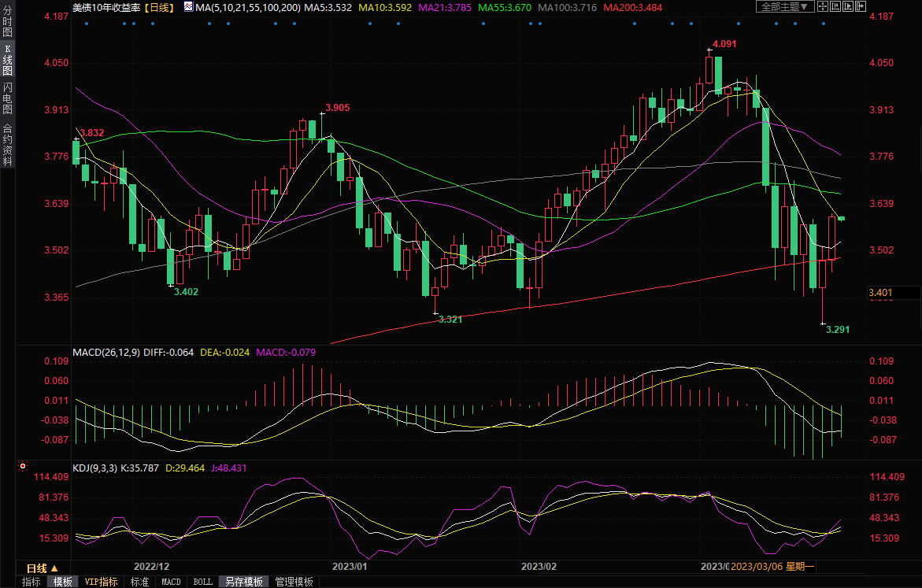
Task: Open the 分时图 sidebar view
Action: coord(7,24)
